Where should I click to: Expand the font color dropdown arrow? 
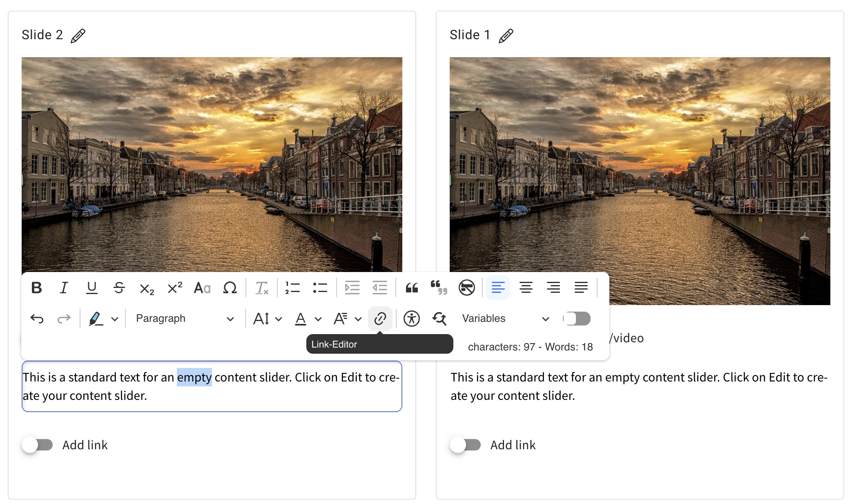(318, 319)
